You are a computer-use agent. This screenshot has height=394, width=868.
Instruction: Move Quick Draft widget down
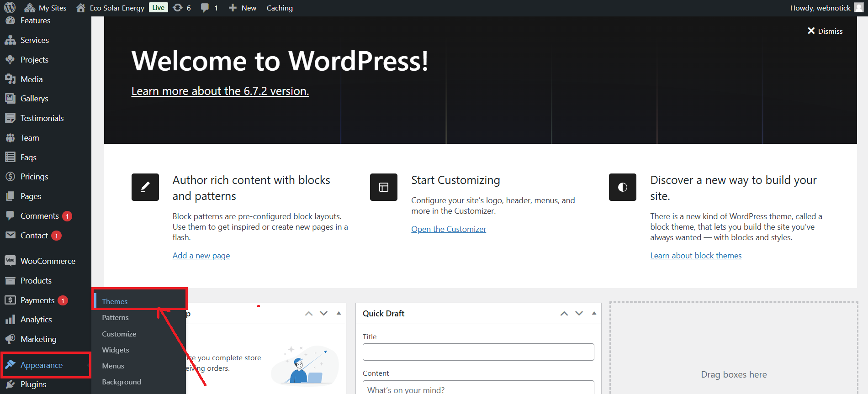[579, 313]
